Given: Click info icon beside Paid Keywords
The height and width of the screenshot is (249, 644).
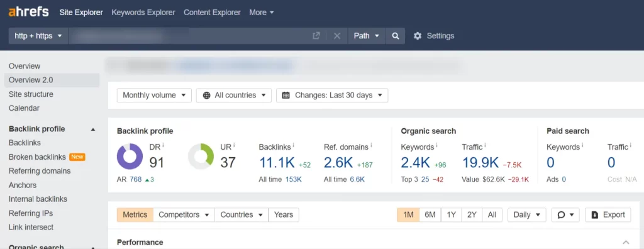Looking at the screenshot, I should 582,145.
